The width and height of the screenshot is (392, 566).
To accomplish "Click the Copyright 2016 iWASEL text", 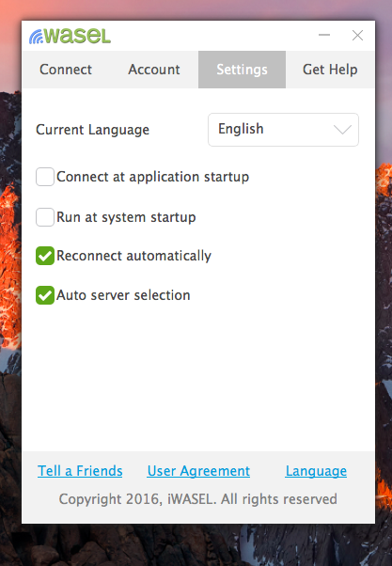I will pyautogui.click(x=197, y=499).
